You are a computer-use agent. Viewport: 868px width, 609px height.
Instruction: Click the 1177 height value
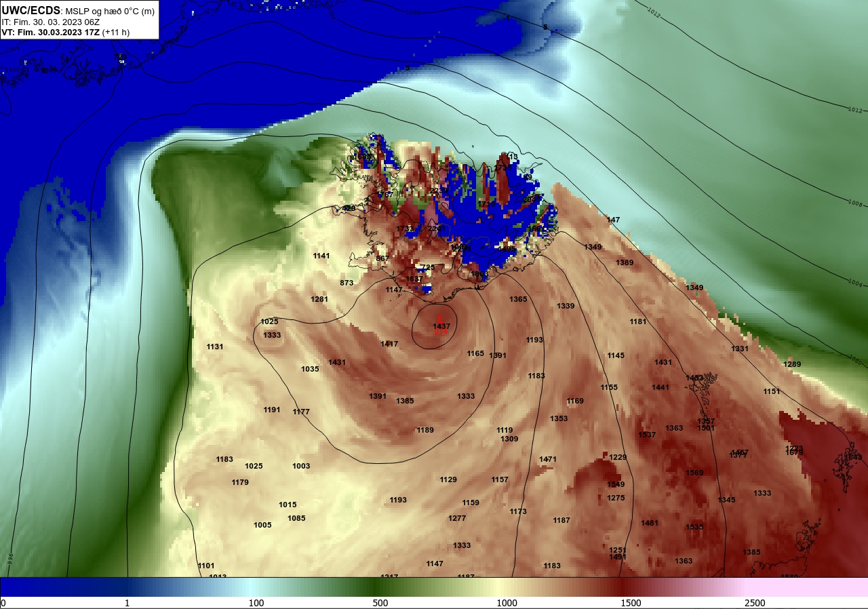pyautogui.click(x=301, y=412)
